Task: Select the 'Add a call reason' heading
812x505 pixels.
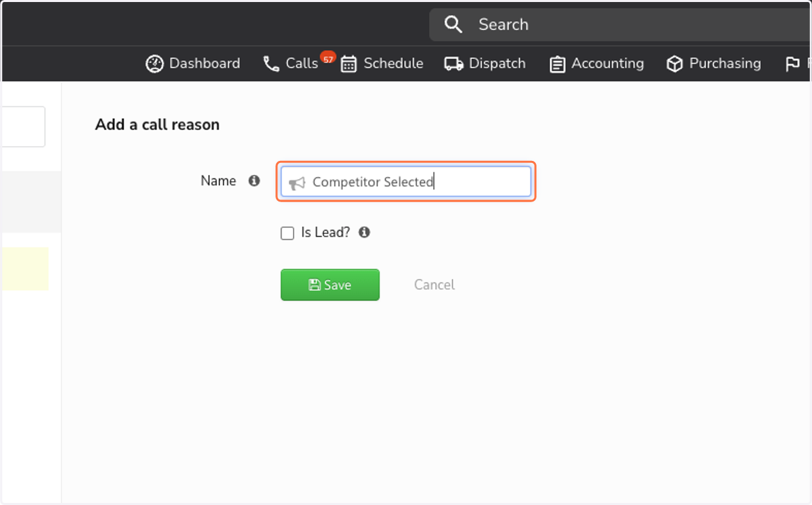Action: (x=158, y=124)
